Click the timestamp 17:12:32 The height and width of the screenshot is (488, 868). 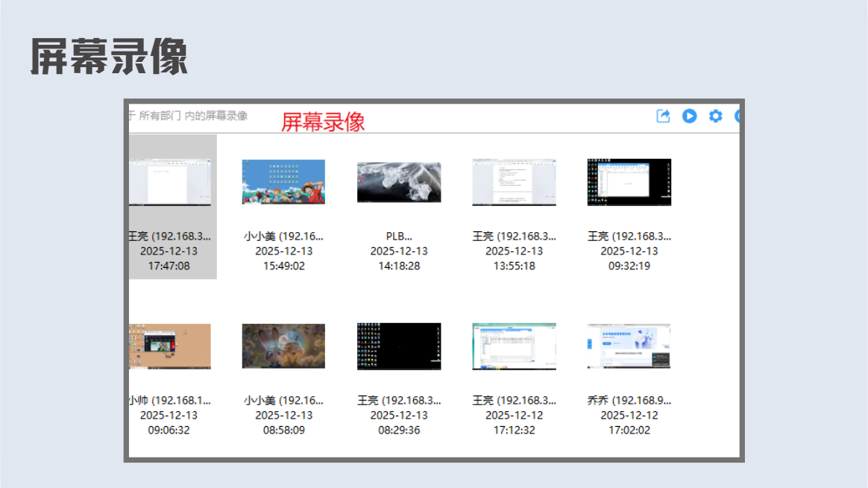point(514,430)
